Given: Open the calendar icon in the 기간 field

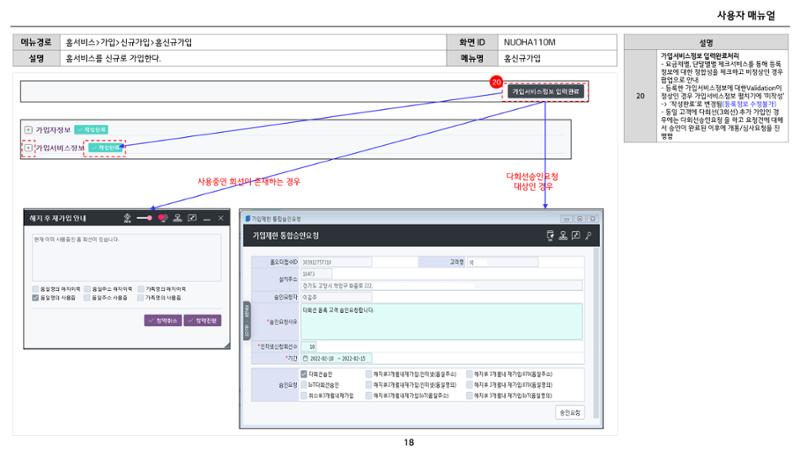Looking at the screenshot, I should click(306, 359).
